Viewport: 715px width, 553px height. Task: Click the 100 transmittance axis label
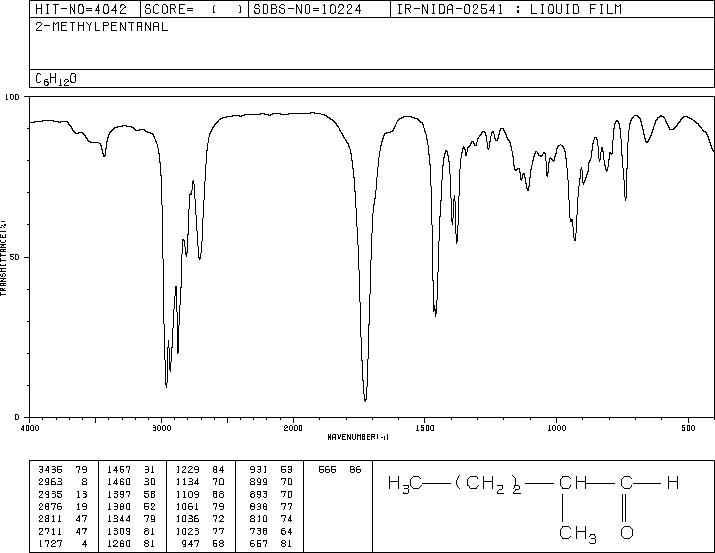[x=12, y=97]
